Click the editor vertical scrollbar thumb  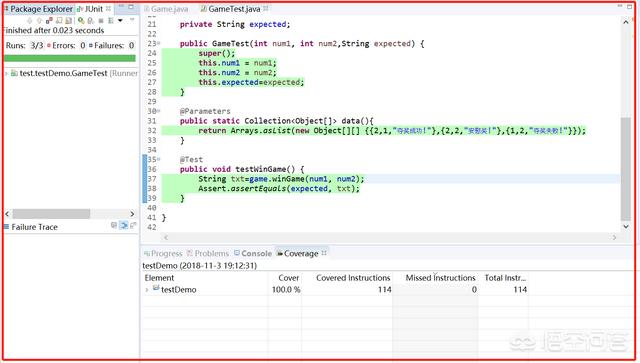pyautogui.click(x=626, y=169)
